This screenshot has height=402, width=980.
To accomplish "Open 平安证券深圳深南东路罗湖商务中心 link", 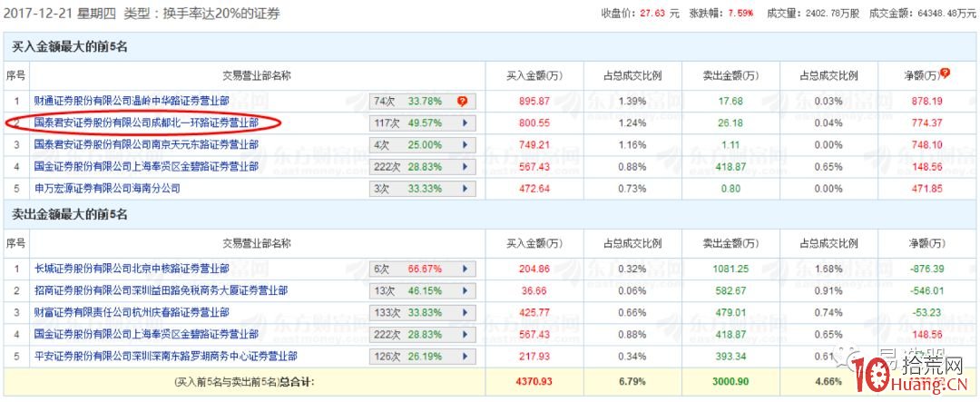I will click(165, 356).
